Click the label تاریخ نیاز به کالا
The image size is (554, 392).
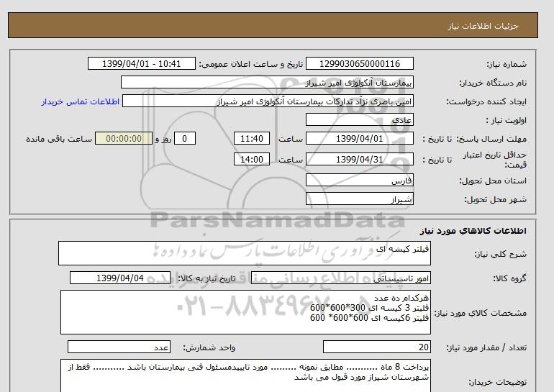(x=206, y=278)
